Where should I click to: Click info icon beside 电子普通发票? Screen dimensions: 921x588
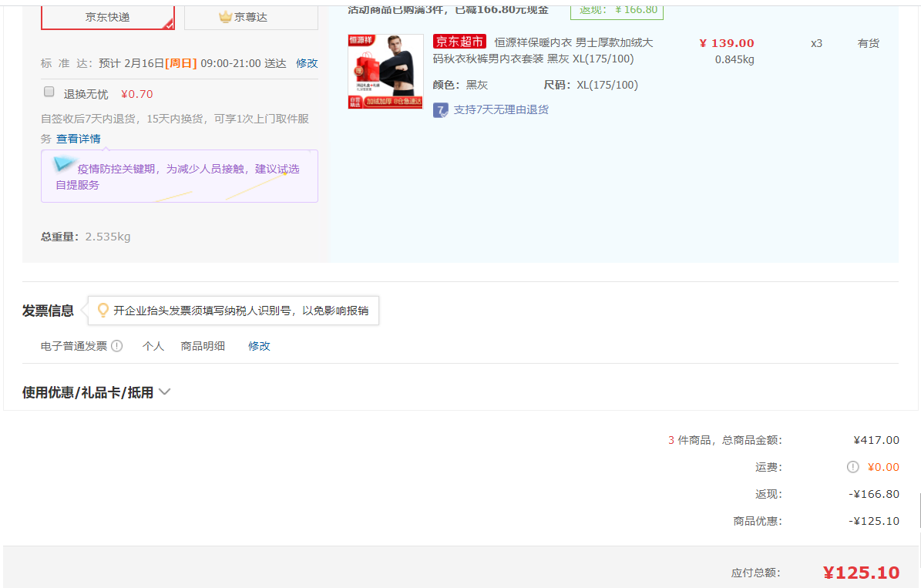pyautogui.click(x=117, y=346)
